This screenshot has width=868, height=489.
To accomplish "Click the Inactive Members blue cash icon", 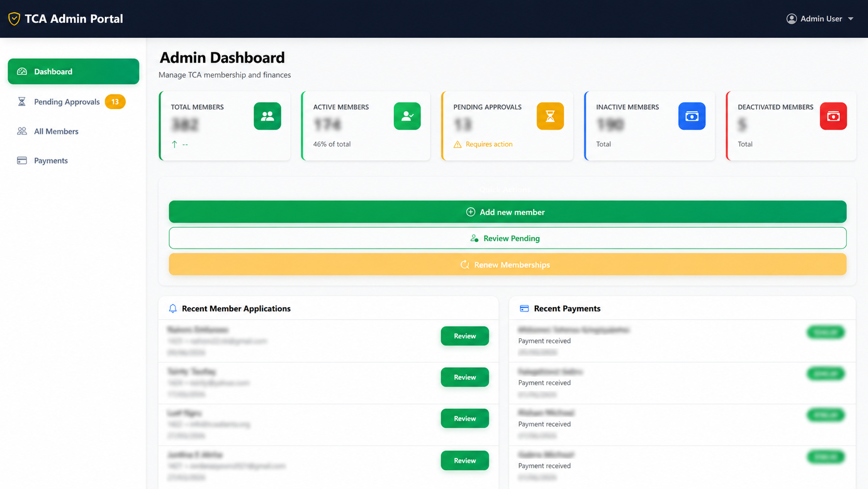I will [x=691, y=116].
